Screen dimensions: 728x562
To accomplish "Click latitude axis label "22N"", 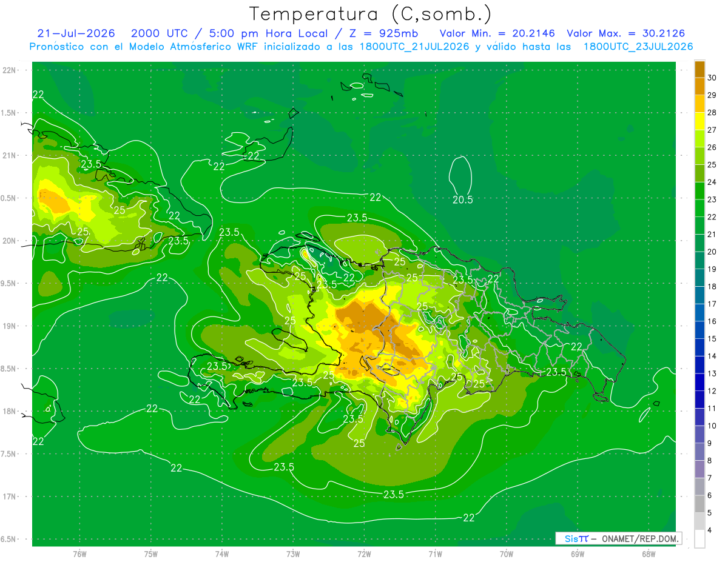I will click(9, 70).
